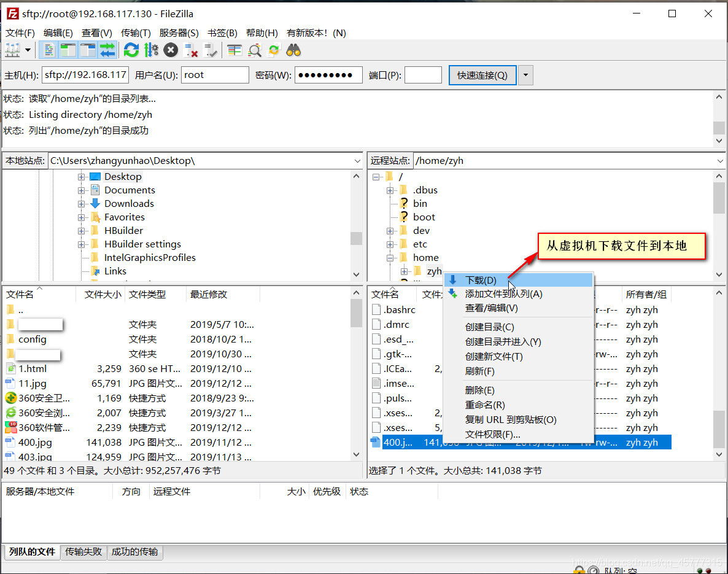Click the username (用户名) field
The width and height of the screenshot is (728, 574).
click(215, 76)
